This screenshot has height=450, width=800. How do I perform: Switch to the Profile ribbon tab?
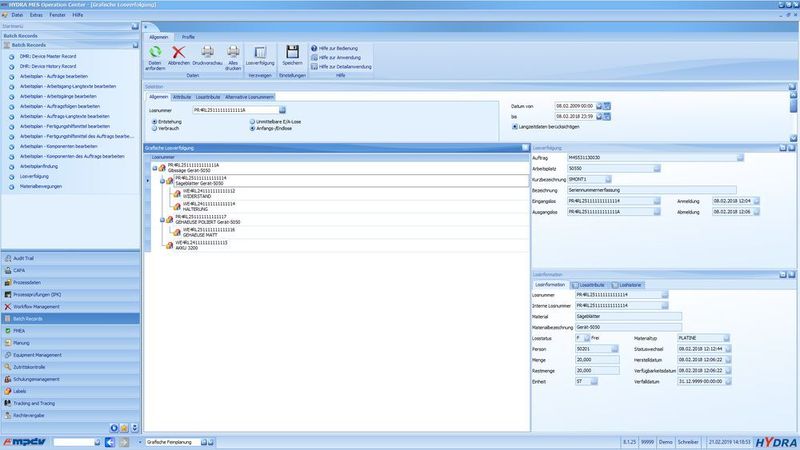point(188,36)
